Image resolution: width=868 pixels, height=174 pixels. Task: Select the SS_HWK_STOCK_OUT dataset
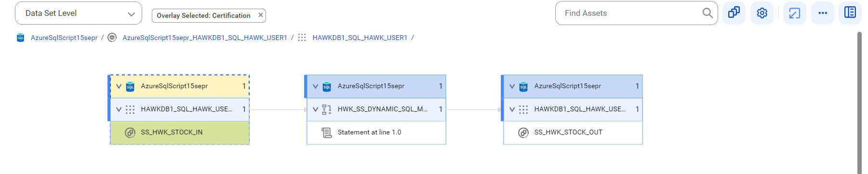[573, 133]
